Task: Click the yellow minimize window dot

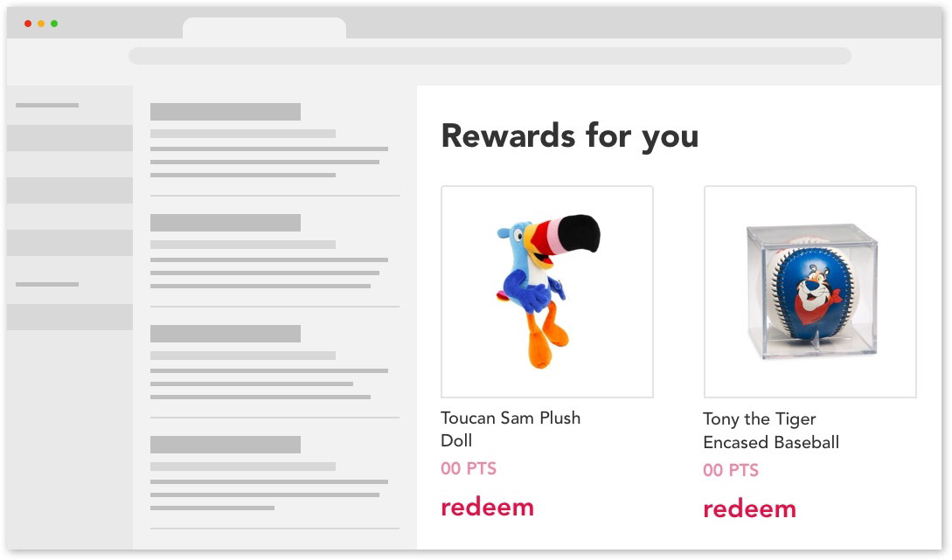Action: (41, 24)
